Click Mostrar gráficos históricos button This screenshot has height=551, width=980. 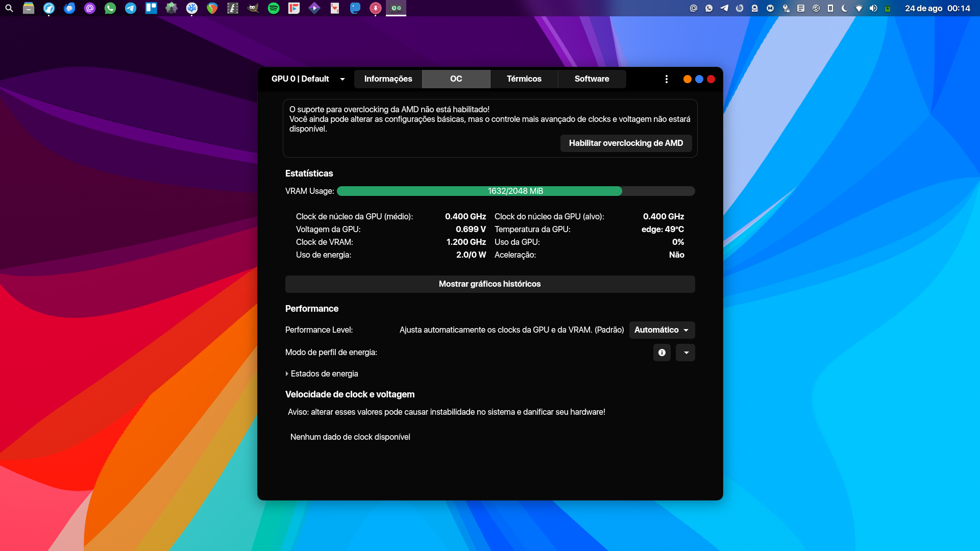click(x=489, y=284)
